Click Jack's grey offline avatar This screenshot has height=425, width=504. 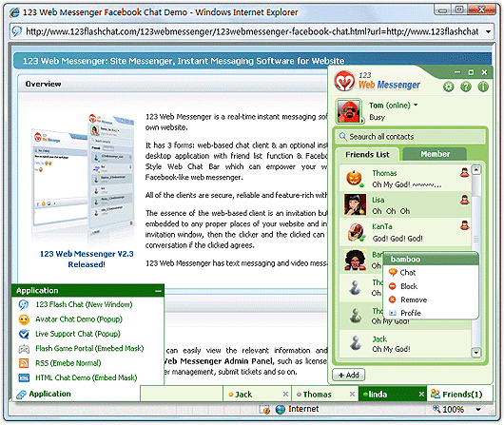pyautogui.click(x=356, y=342)
